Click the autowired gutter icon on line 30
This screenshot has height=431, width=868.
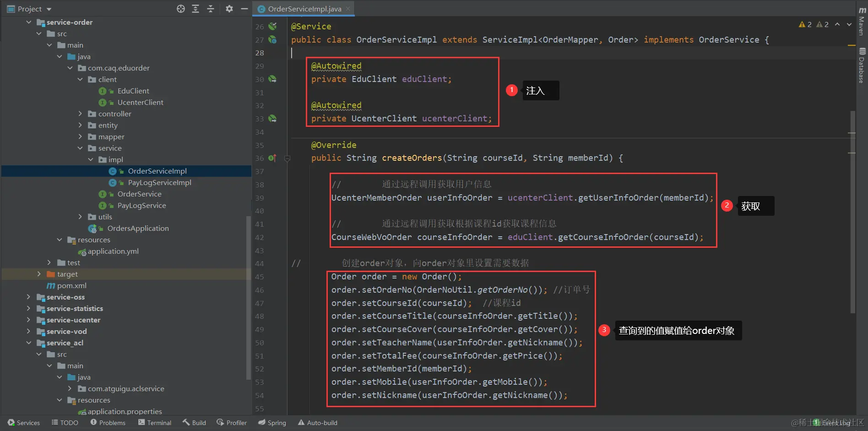point(272,79)
